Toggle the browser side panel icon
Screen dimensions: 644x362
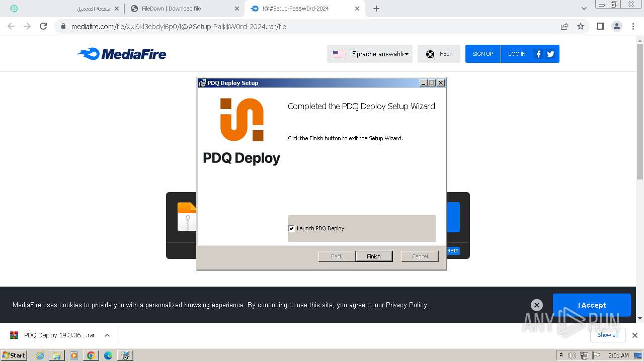pos(600,26)
